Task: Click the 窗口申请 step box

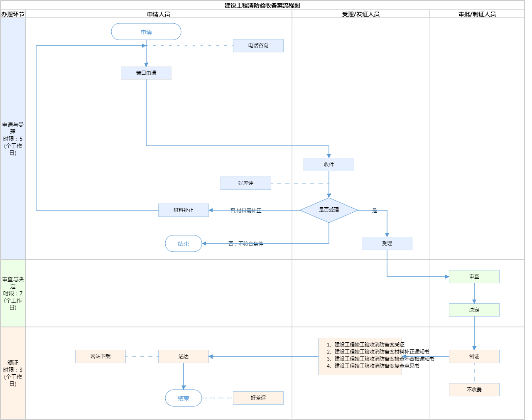Action: (x=146, y=73)
